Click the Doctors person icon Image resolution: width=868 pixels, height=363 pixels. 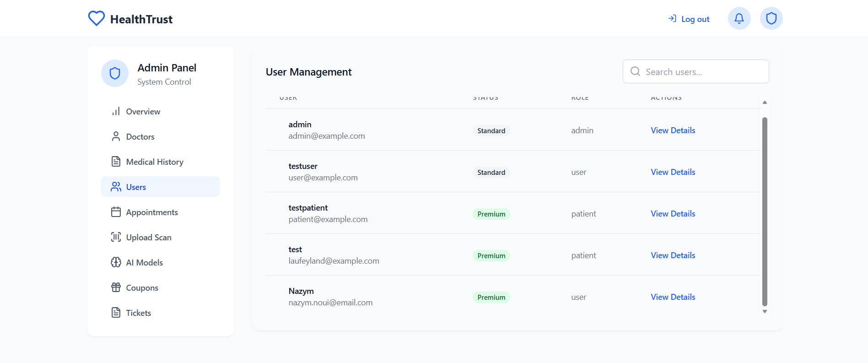tap(116, 136)
